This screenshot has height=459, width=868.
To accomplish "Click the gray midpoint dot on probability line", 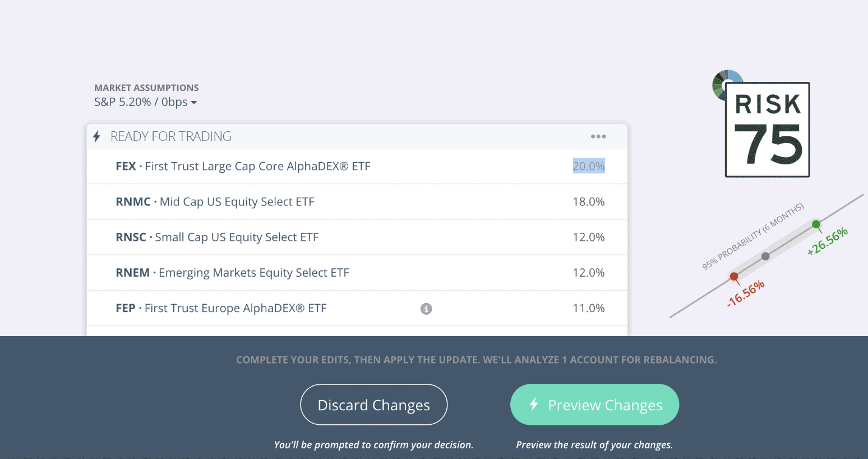I will [x=765, y=256].
